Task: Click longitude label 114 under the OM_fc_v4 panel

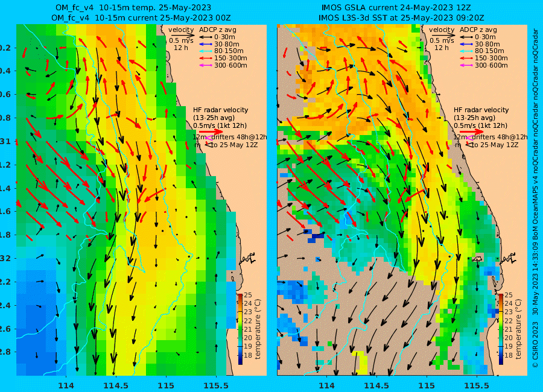Action: tap(66, 385)
